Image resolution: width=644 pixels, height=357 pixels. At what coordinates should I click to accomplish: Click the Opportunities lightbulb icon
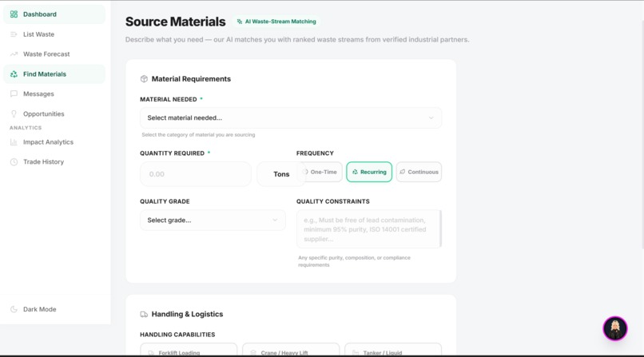[x=14, y=114]
